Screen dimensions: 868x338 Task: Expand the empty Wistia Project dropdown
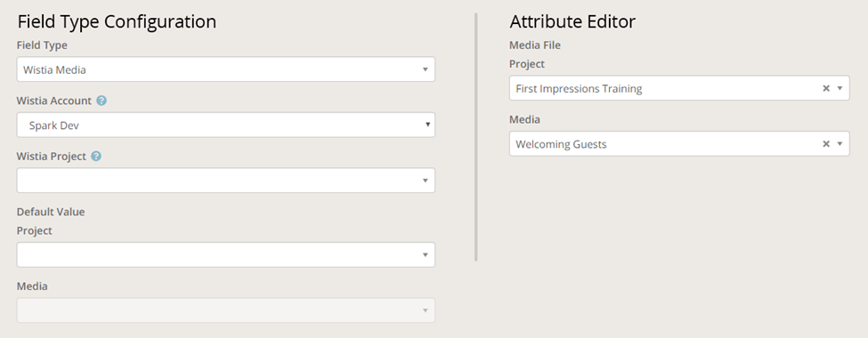226,181
